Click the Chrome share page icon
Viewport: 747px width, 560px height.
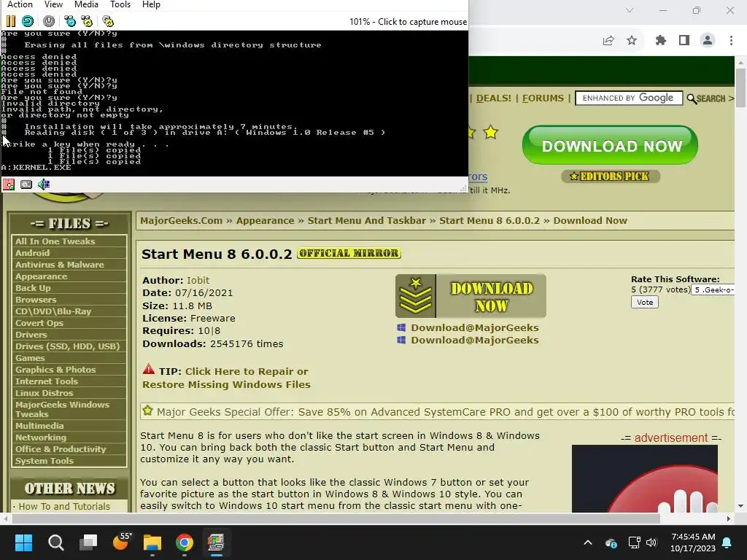click(x=608, y=41)
